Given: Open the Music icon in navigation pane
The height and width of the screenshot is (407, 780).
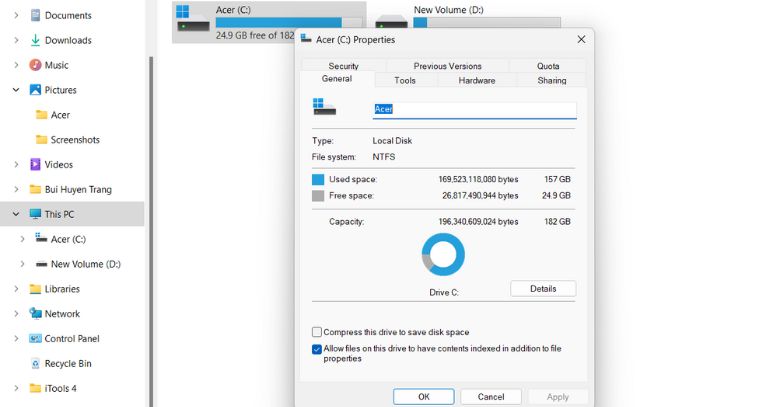Looking at the screenshot, I should [35, 65].
